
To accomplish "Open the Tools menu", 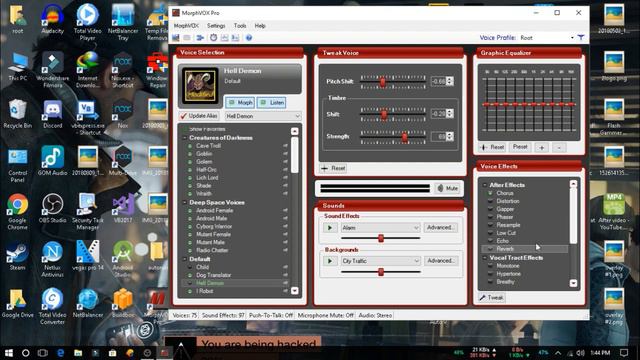I will [x=240, y=26].
